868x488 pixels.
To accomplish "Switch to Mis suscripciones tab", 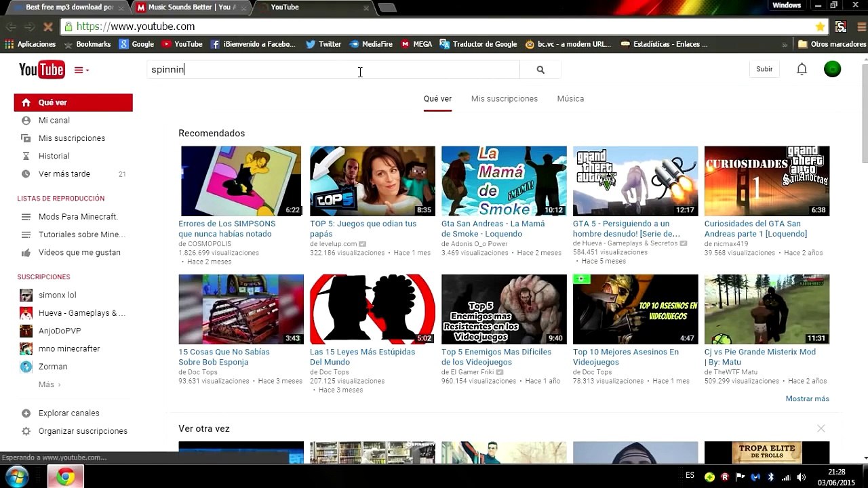I will coord(504,99).
